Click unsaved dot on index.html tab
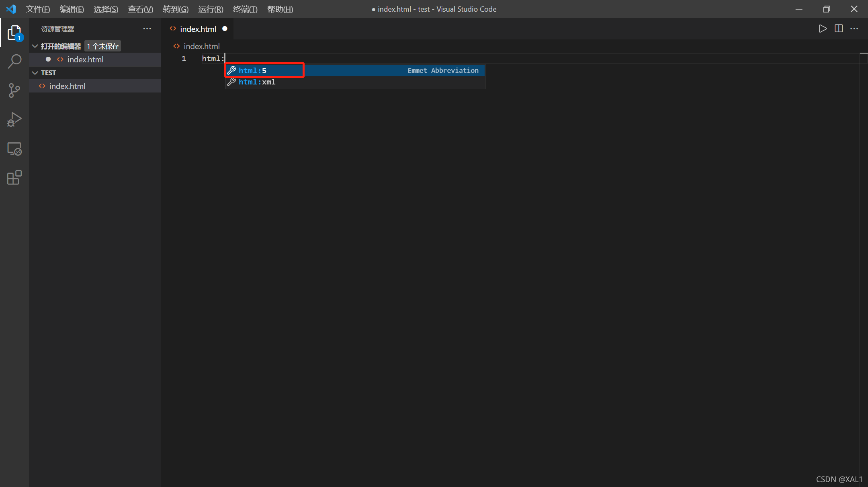868x487 pixels. coord(225,29)
